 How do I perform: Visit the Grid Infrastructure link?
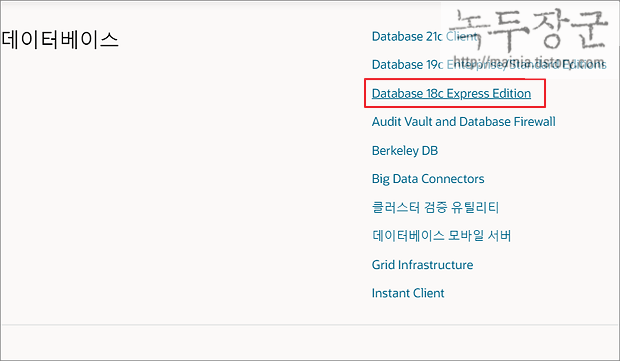tap(422, 265)
